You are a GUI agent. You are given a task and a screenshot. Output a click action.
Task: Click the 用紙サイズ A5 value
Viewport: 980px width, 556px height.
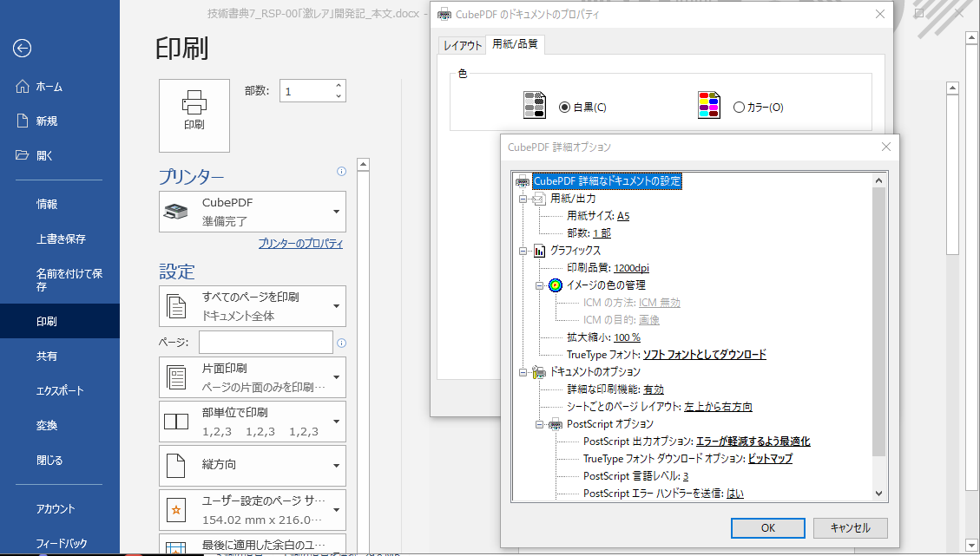(x=623, y=216)
